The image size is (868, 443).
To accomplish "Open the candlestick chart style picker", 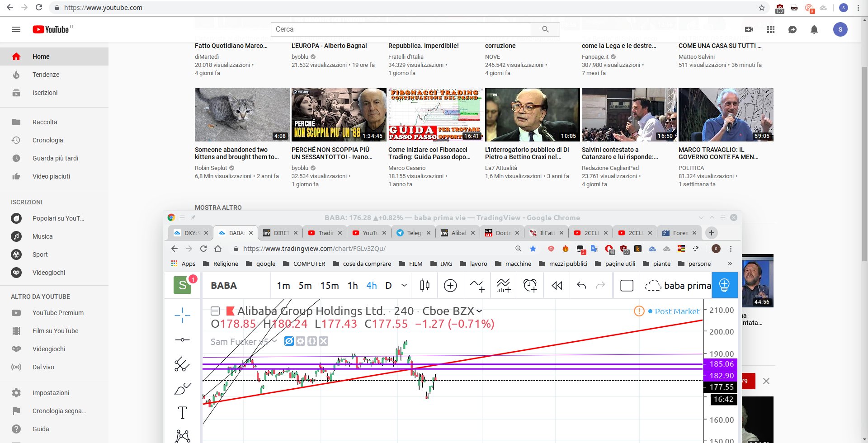I will (x=425, y=285).
